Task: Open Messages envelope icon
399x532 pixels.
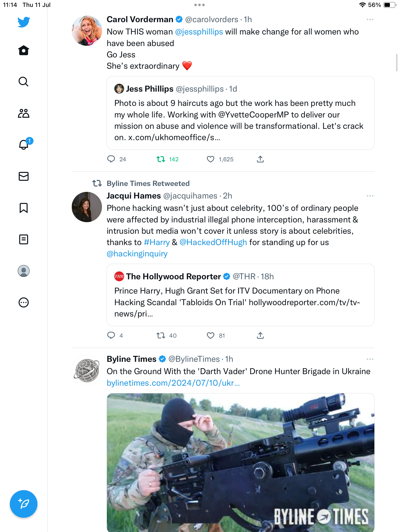Action: pos(24,176)
